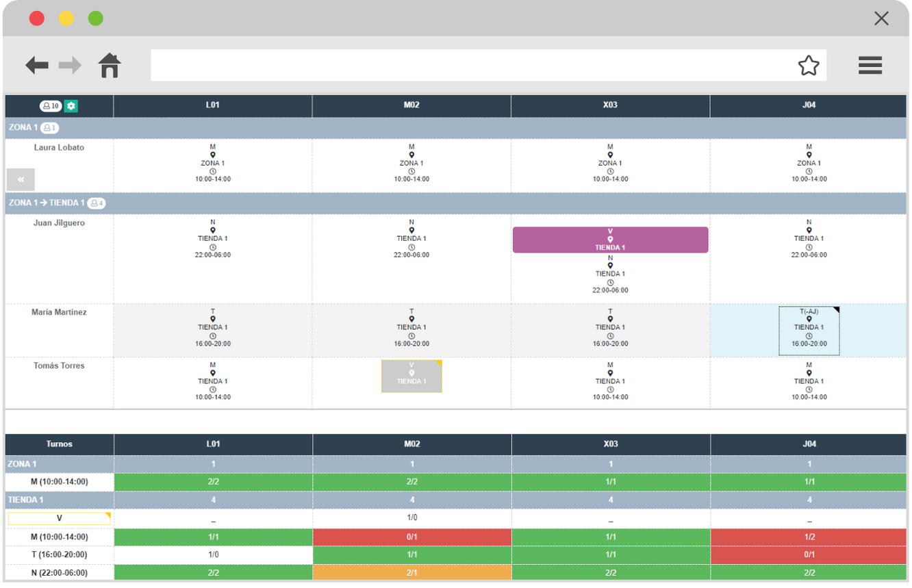Click María Martínez's T(-AJ) shift on J04
The image size is (912, 588).
click(x=809, y=331)
